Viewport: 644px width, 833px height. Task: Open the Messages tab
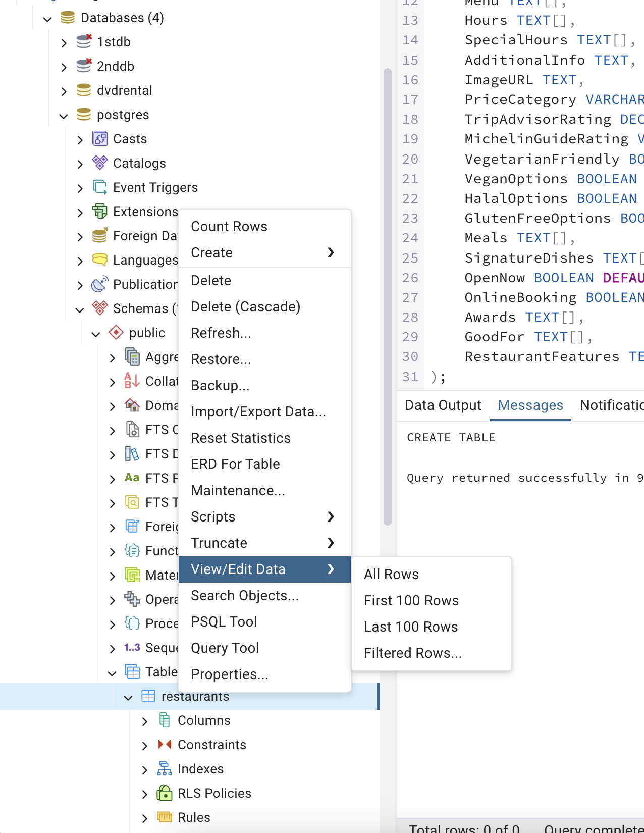(530, 405)
